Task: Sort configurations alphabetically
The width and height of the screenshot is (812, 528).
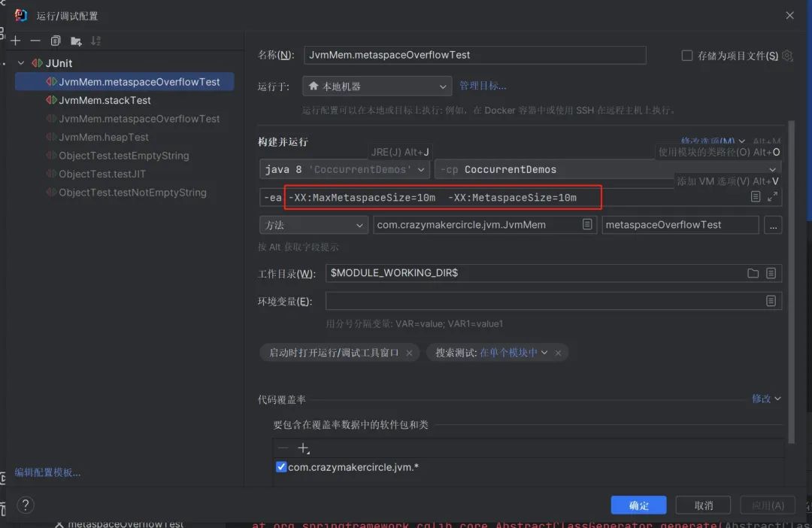Action: coord(95,40)
